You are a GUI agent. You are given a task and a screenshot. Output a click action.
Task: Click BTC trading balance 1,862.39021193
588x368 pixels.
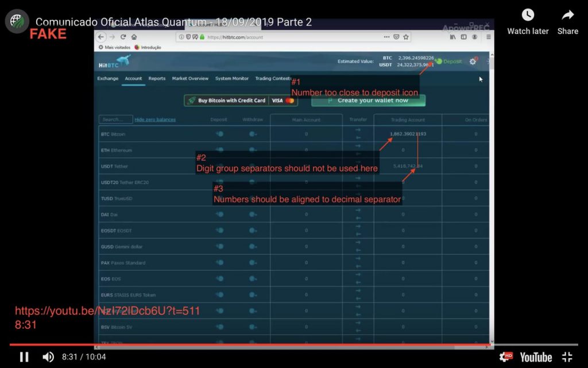[x=408, y=133]
